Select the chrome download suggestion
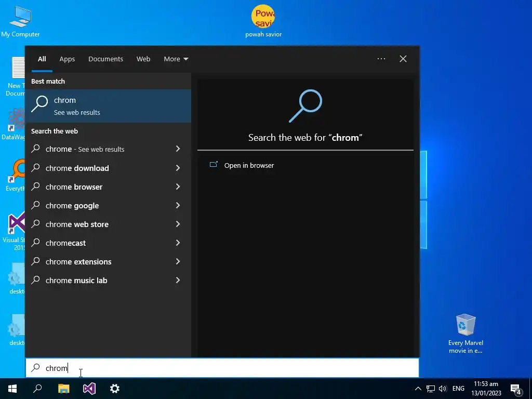532x399 pixels. pos(108,168)
